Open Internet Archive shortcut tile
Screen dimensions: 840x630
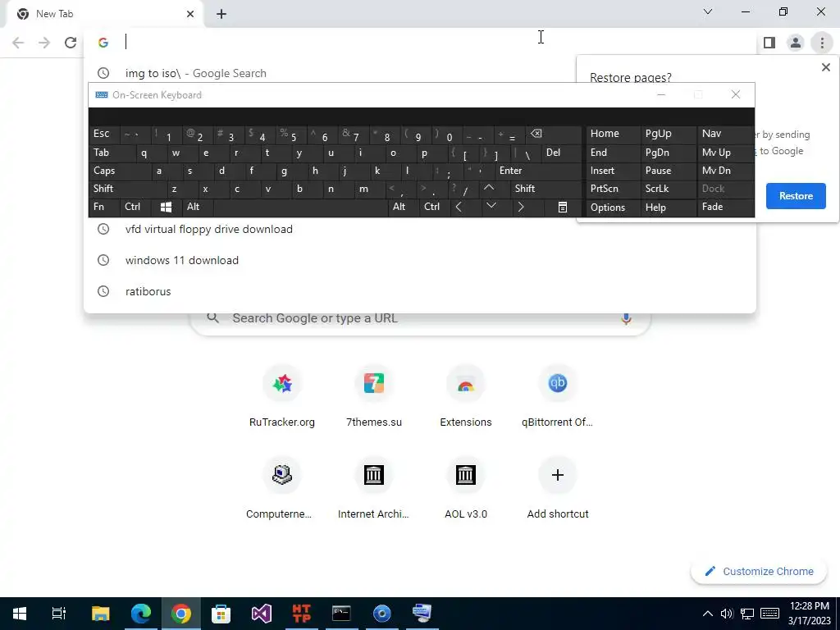(x=374, y=487)
